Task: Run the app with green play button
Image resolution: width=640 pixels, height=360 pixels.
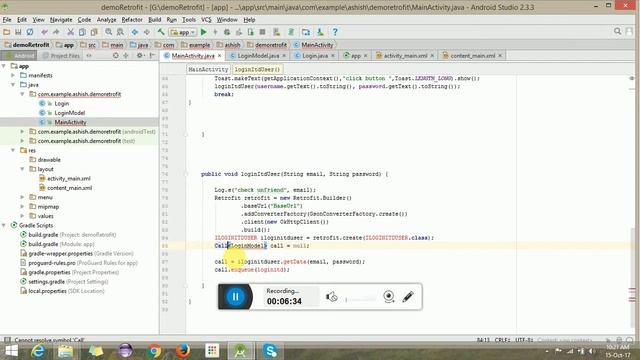Action: (204, 32)
